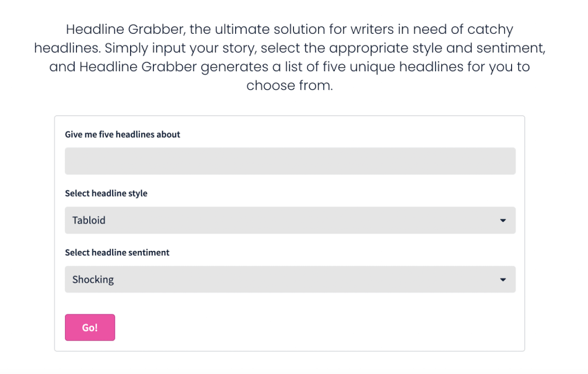
Task: Click empty form space beside the Go! button
Action: [311, 328]
